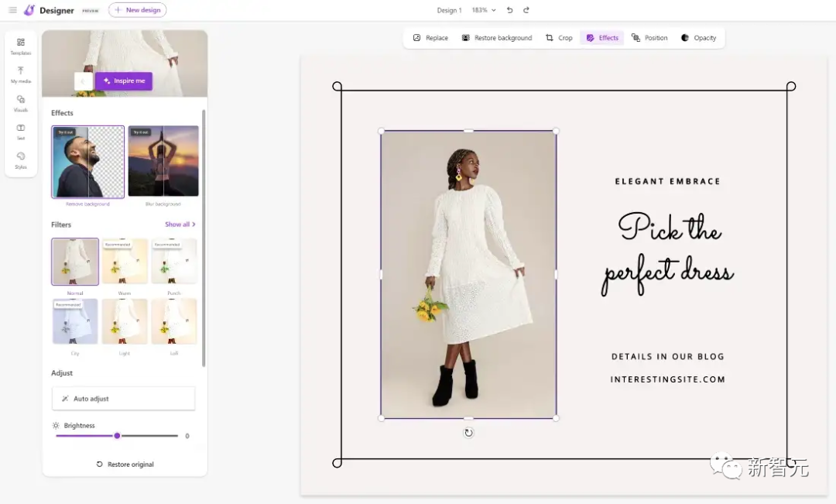Click the back arrow beside Inspire me

tap(83, 81)
